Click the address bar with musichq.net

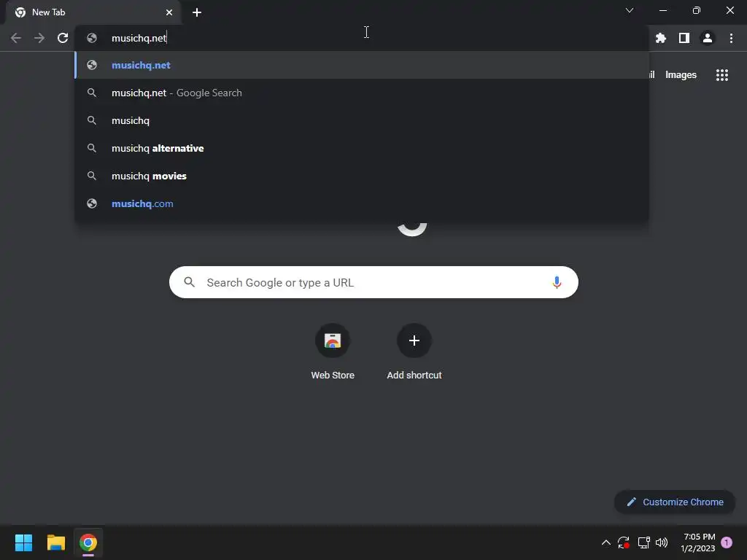(x=362, y=38)
